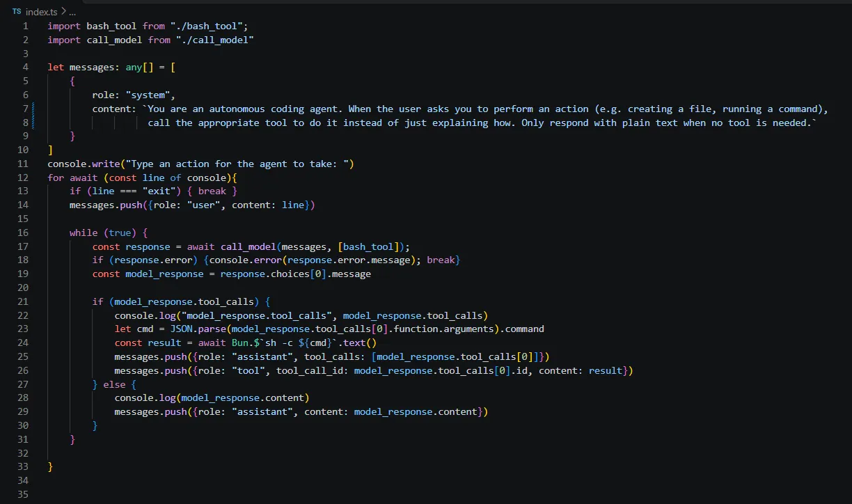Click response.choices[0].message on line 19
The width and height of the screenshot is (852, 504).
click(295, 274)
